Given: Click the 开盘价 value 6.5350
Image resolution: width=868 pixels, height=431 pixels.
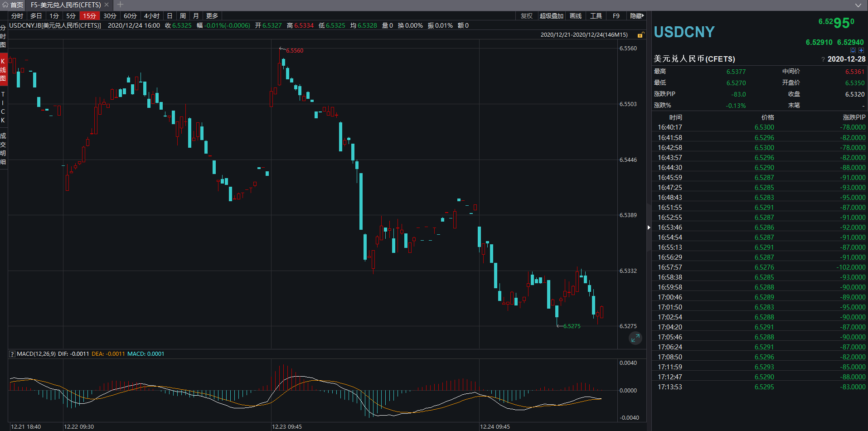Looking at the screenshot, I should tap(855, 83).
